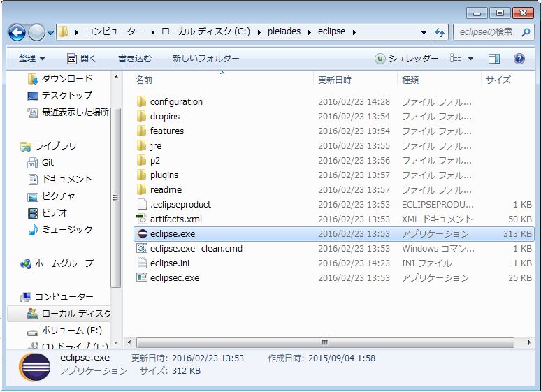Click the navigation pane vertical scroll thumb

[x=116, y=198]
